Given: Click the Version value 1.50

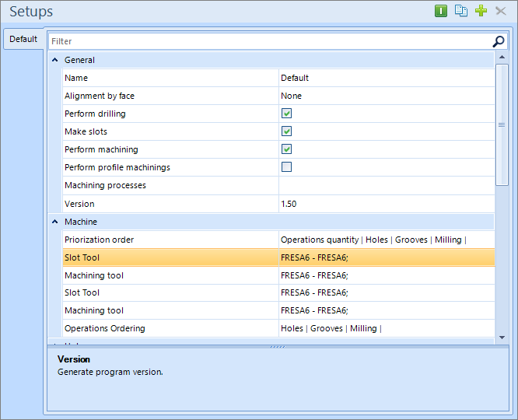Looking at the screenshot, I should (x=289, y=204).
